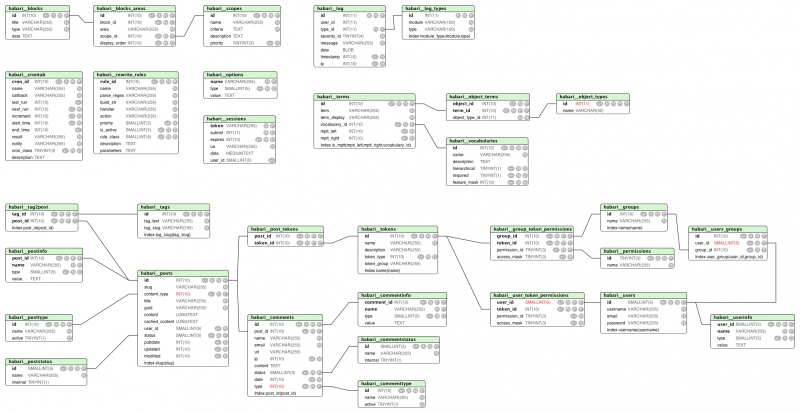Select object_type_id field in habari__object_terms
The image size is (800, 413).
(x=488, y=117)
